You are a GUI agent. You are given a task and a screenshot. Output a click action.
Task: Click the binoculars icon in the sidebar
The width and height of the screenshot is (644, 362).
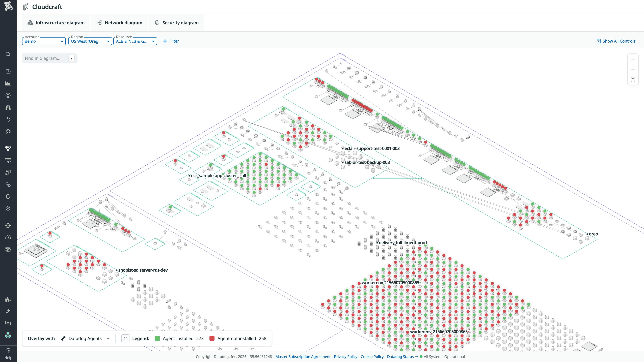[8, 107]
